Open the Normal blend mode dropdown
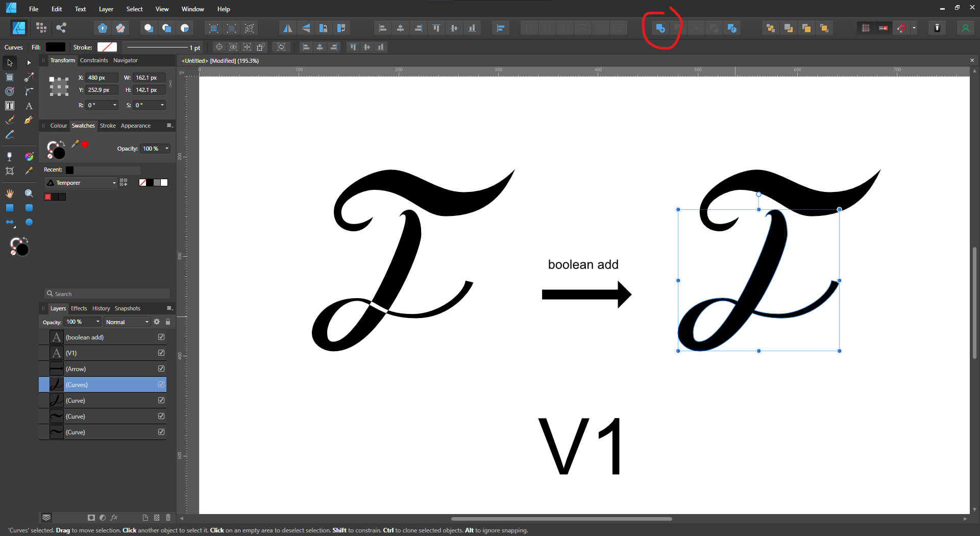 coord(127,322)
